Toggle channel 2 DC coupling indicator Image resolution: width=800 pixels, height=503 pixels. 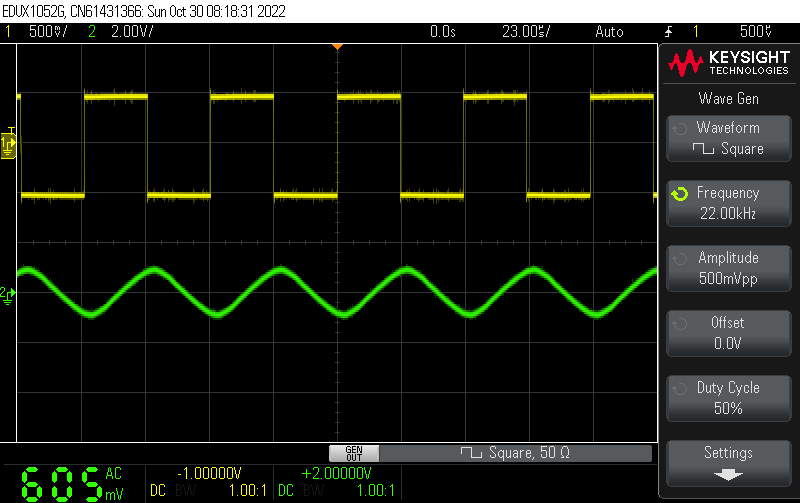point(285,491)
